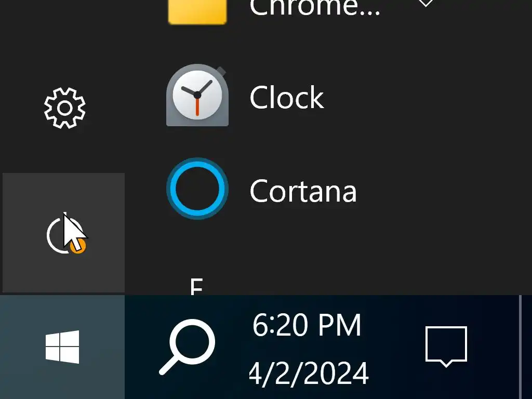Click the 6:20 PM taskbar time
532x399 pixels.
pyautogui.click(x=307, y=326)
